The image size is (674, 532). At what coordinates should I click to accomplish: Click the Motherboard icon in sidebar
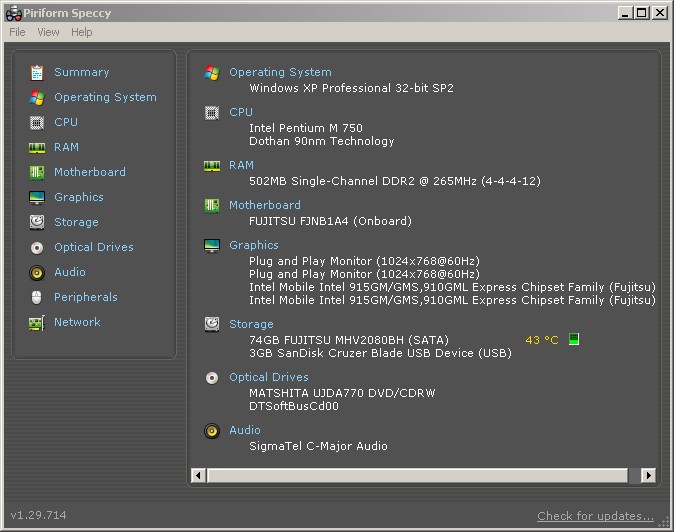tap(37, 173)
